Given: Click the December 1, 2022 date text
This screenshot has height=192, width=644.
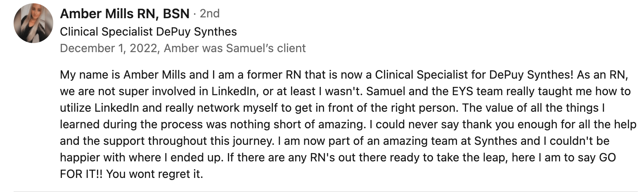Looking at the screenshot, I should pos(109,48).
